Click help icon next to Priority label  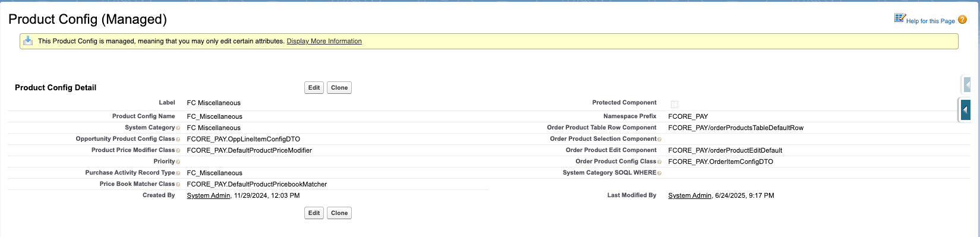click(178, 162)
